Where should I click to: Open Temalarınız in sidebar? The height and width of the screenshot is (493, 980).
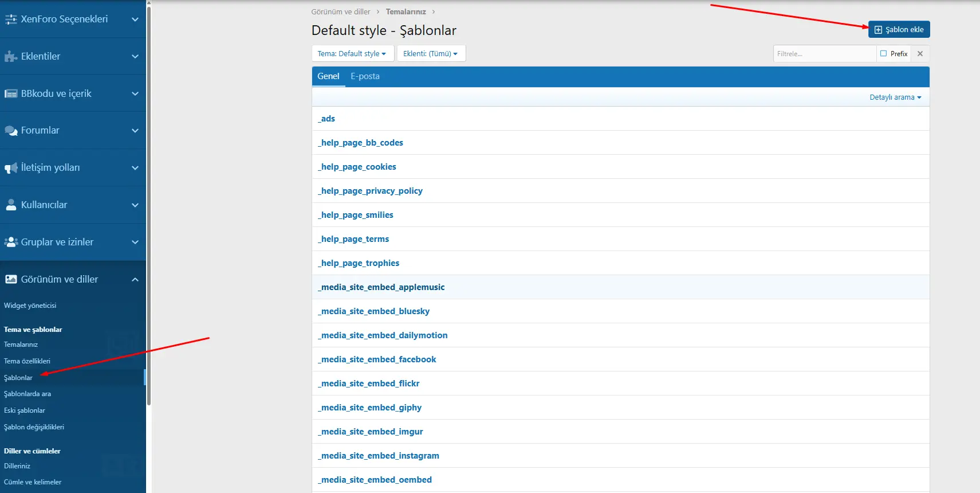(x=21, y=345)
